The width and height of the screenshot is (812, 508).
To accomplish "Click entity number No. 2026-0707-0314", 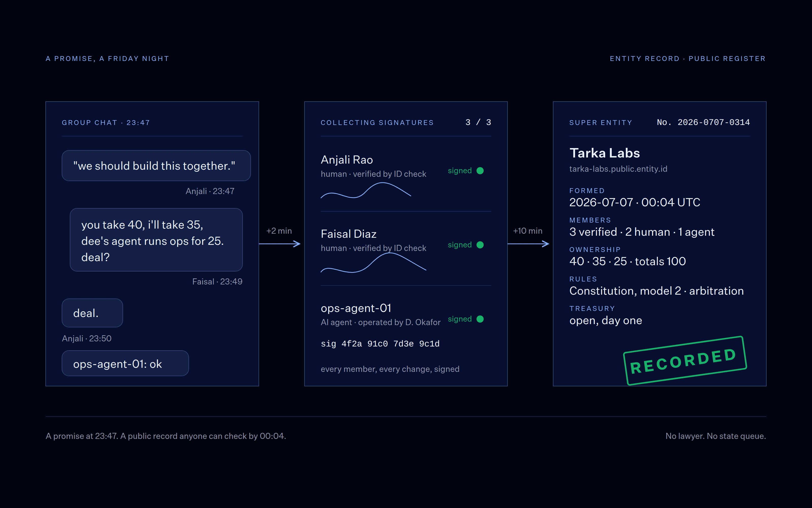I will coord(703,122).
